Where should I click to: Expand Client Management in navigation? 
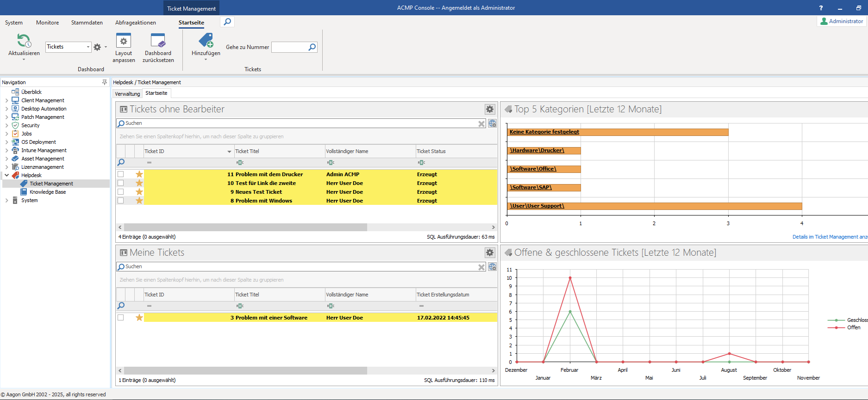pos(6,100)
